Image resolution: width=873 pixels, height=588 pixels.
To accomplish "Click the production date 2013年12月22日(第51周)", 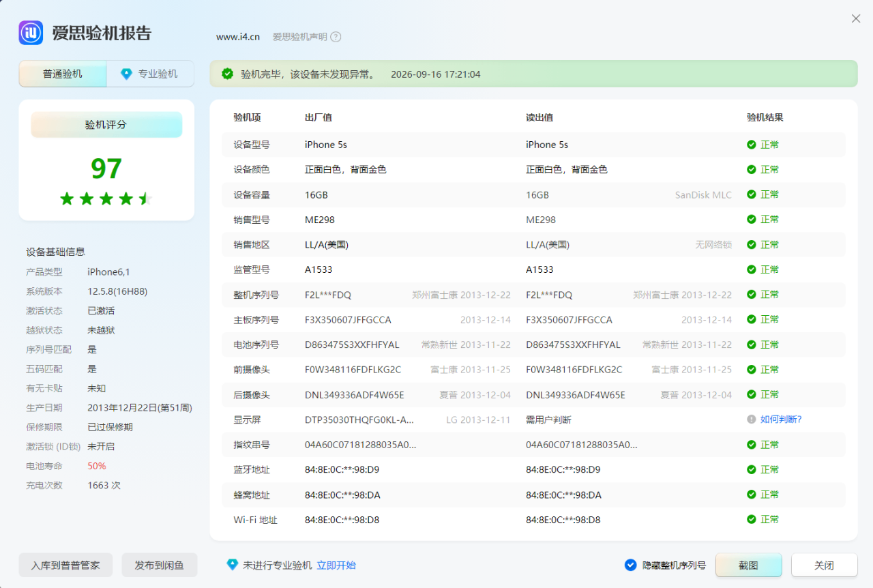I will pos(140,408).
